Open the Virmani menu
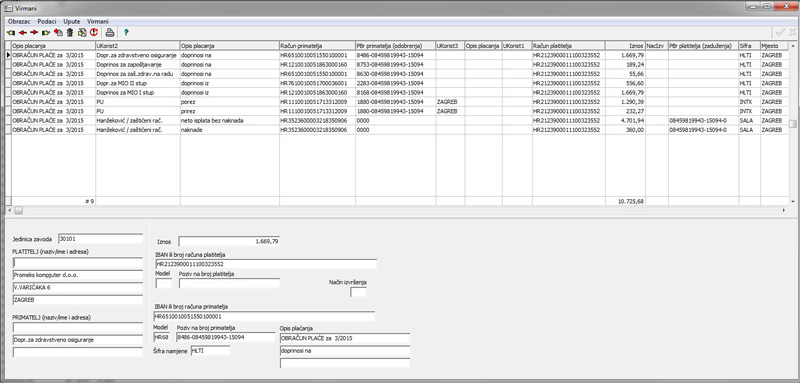This screenshot has width=800, height=383. (97, 22)
